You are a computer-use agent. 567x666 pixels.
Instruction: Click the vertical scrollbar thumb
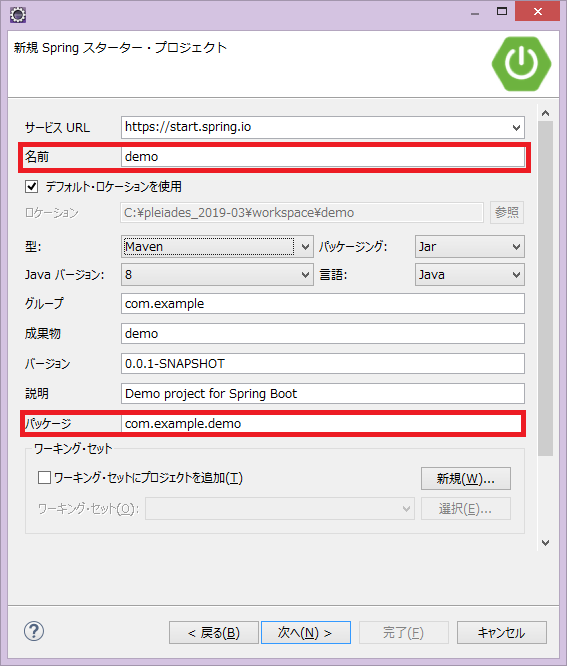coord(545,289)
